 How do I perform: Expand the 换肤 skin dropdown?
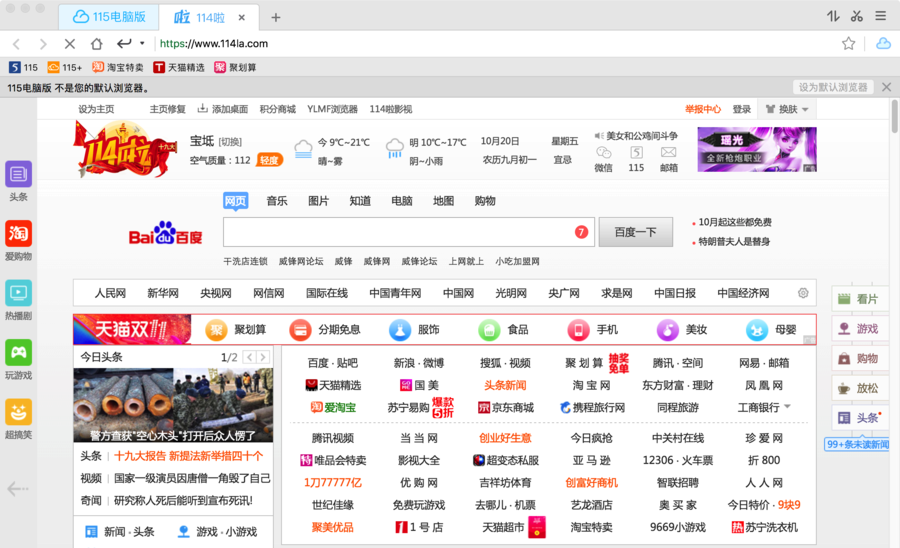[x=787, y=109]
